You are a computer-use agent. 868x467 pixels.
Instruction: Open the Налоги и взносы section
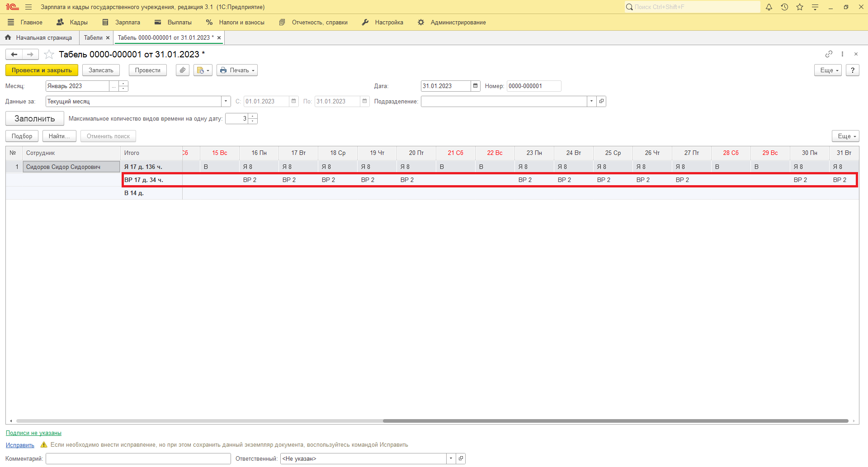point(235,22)
